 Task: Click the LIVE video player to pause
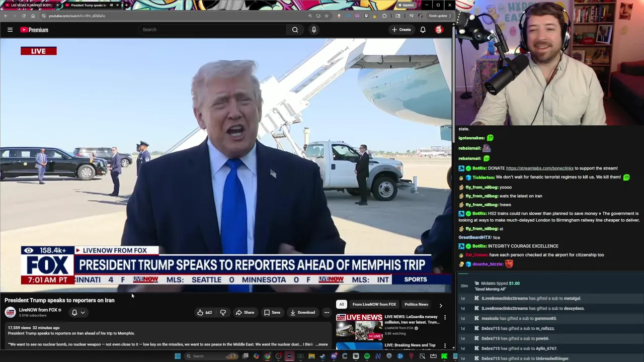click(226, 166)
